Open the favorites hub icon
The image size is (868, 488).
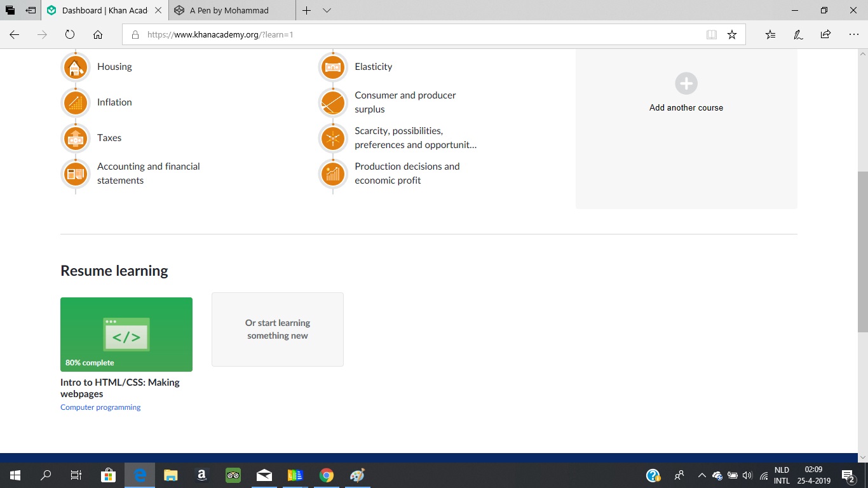[770, 35]
